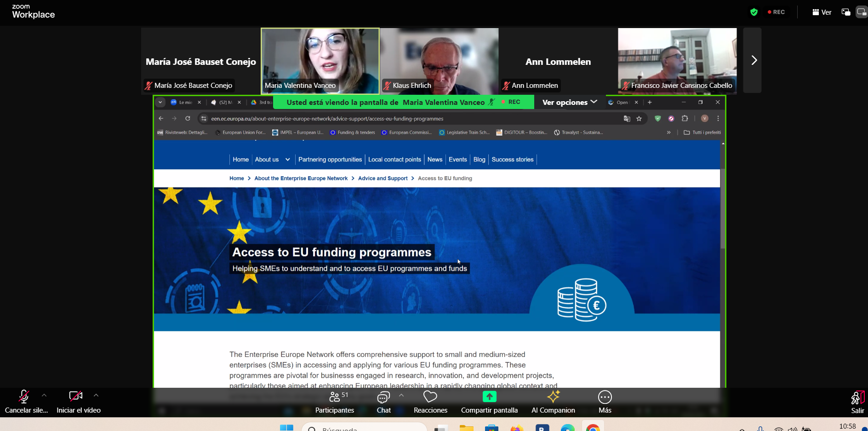Expand audio settings arrow beside microphone
868x431 pixels.
pyautogui.click(x=44, y=395)
